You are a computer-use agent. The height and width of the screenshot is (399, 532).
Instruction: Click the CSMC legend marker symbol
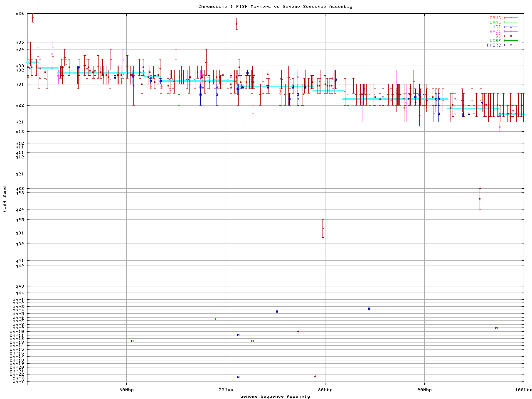[511, 18]
